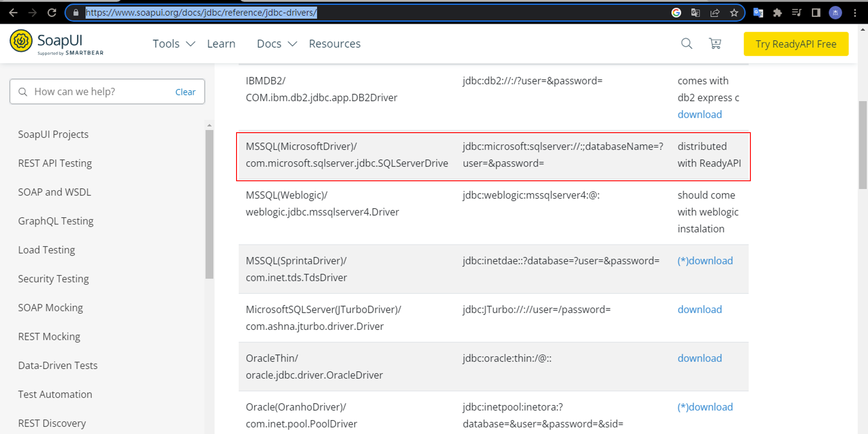The height and width of the screenshot is (434, 868).
Task: Open REST API Testing in sidebar
Action: click(55, 163)
